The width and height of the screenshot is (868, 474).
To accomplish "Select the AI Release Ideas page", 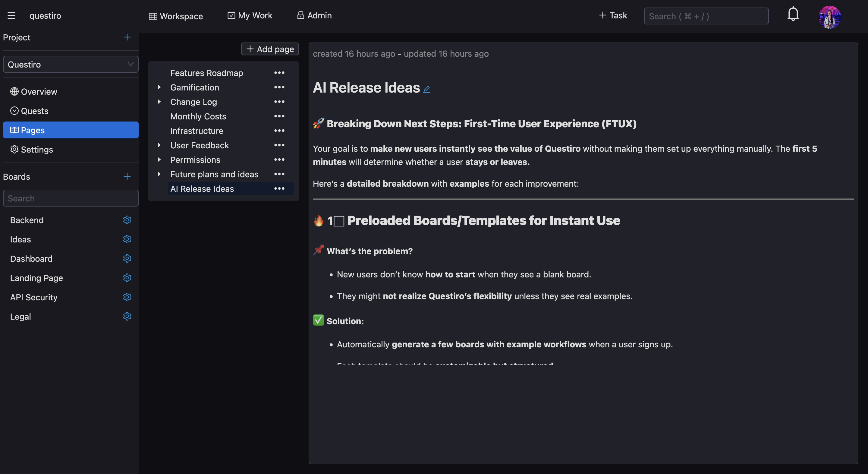I will [x=202, y=189].
